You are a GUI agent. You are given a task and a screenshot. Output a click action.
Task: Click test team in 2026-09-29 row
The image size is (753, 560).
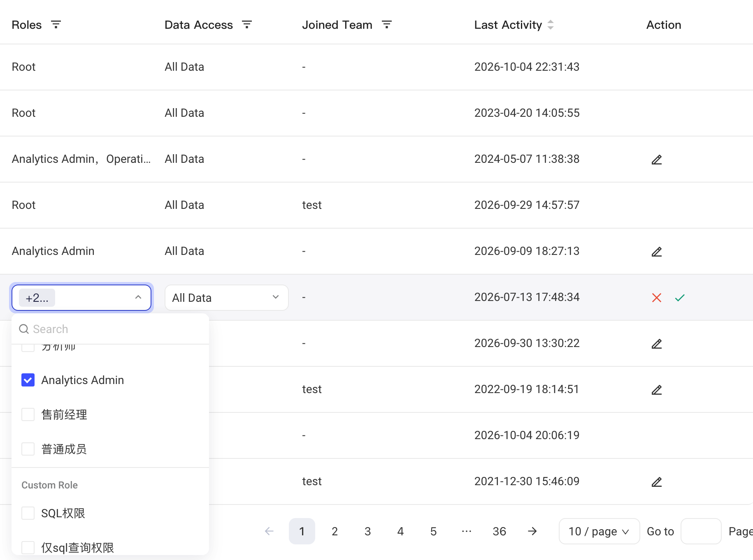(x=312, y=205)
